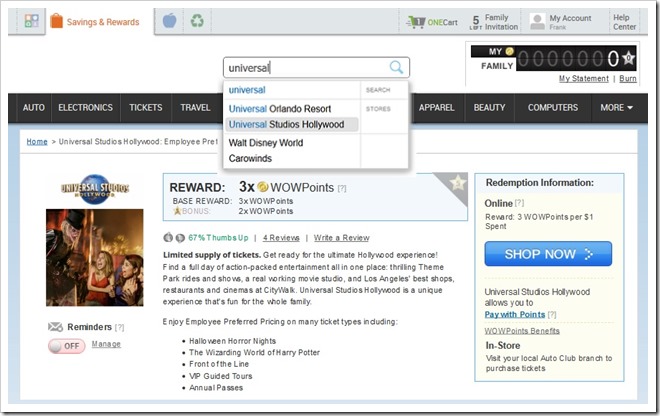The height and width of the screenshot is (416, 660).
Task: Open the Manage reminders link
Action: click(106, 344)
